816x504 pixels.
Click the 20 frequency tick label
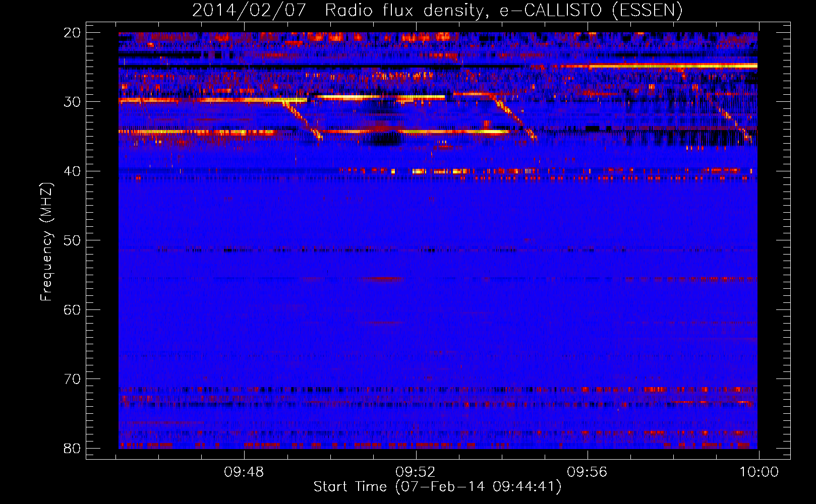pos(72,33)
